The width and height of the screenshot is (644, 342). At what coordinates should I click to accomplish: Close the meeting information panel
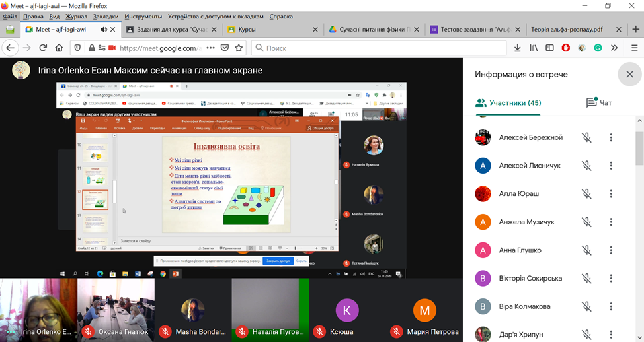coord(629,75)
